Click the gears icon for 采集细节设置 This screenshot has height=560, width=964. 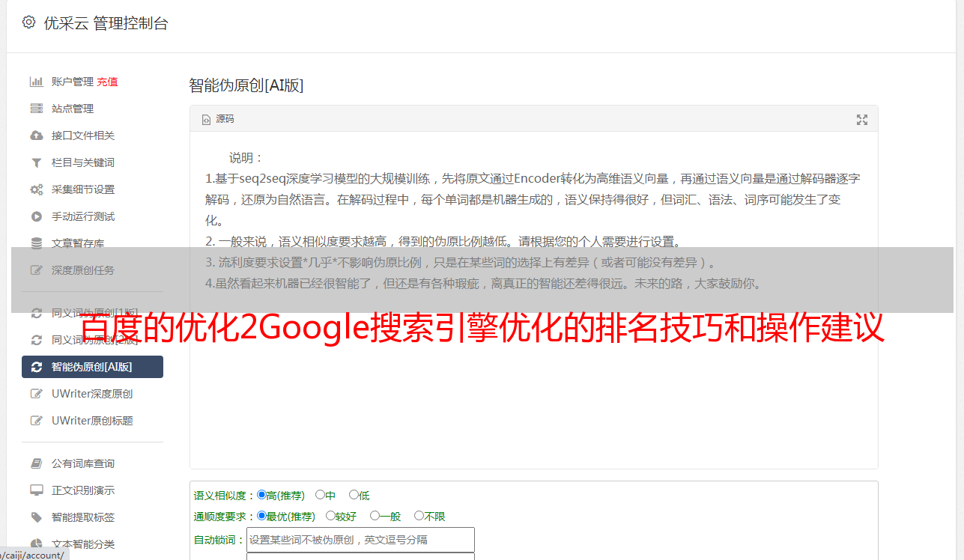(36, 189)
